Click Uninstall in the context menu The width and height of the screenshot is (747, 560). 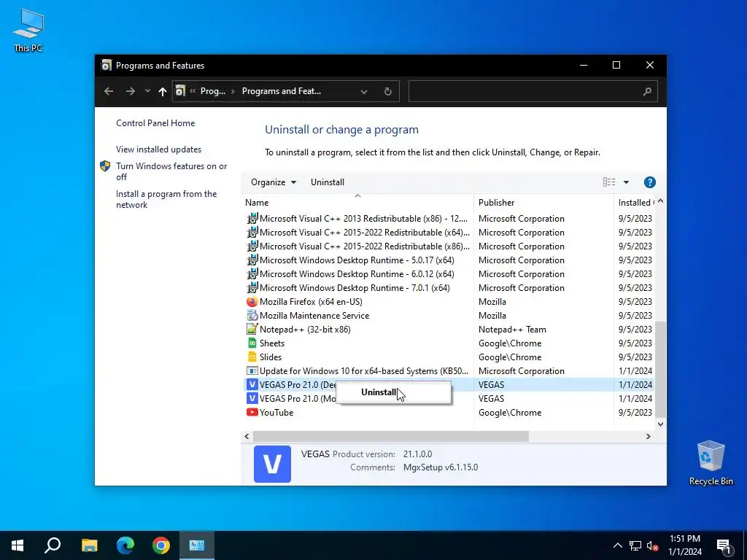[379, 392]
